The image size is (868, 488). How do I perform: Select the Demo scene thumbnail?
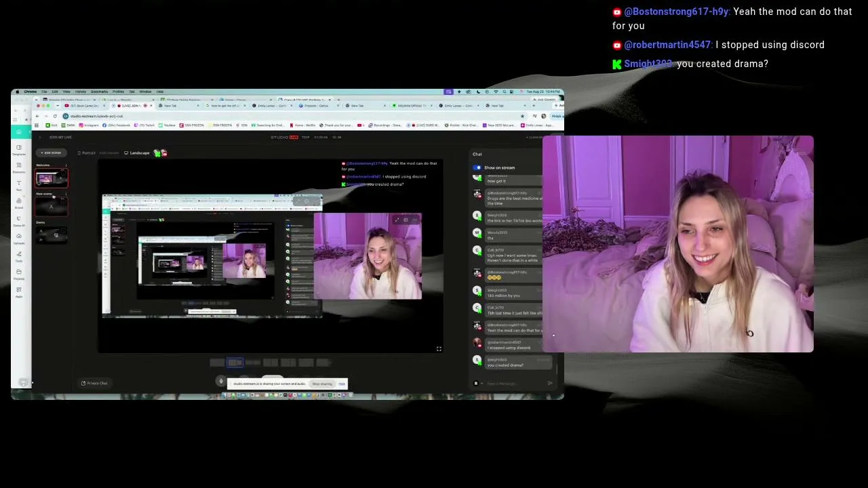coord(52,235)
